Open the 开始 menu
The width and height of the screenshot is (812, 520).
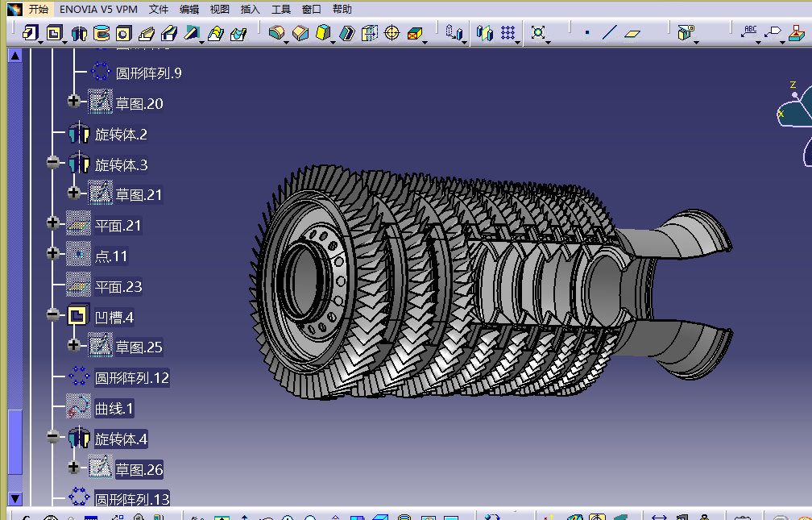point(39,9)
